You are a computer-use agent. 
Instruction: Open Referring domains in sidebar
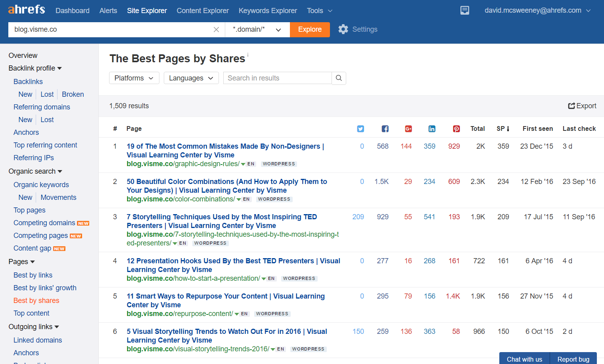[x=42, y=107]
